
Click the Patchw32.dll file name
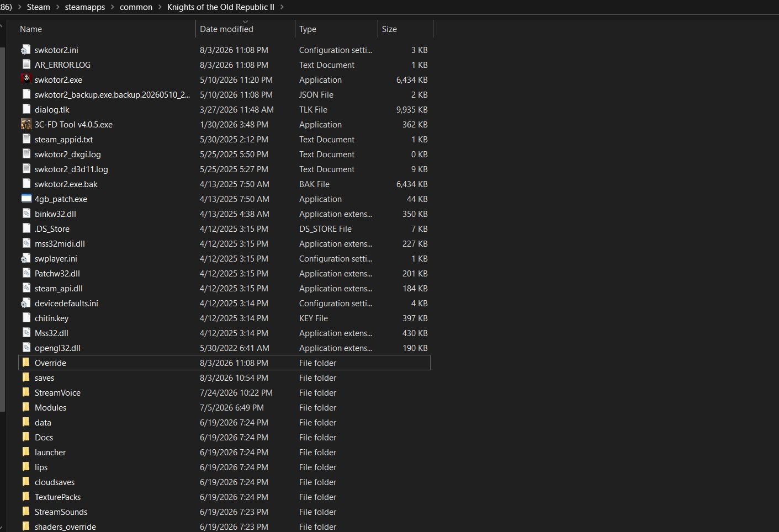tap(57, 273)
